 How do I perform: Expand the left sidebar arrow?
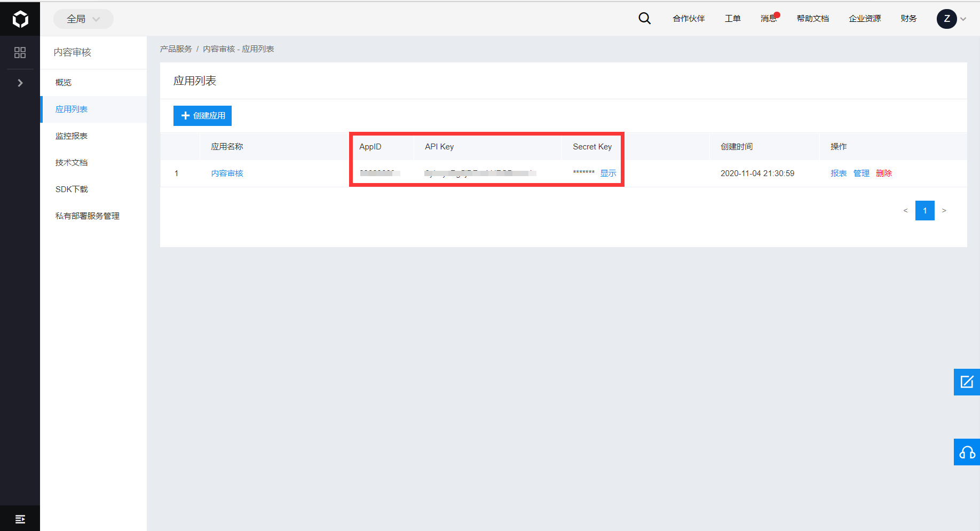[x=20, y=83]
